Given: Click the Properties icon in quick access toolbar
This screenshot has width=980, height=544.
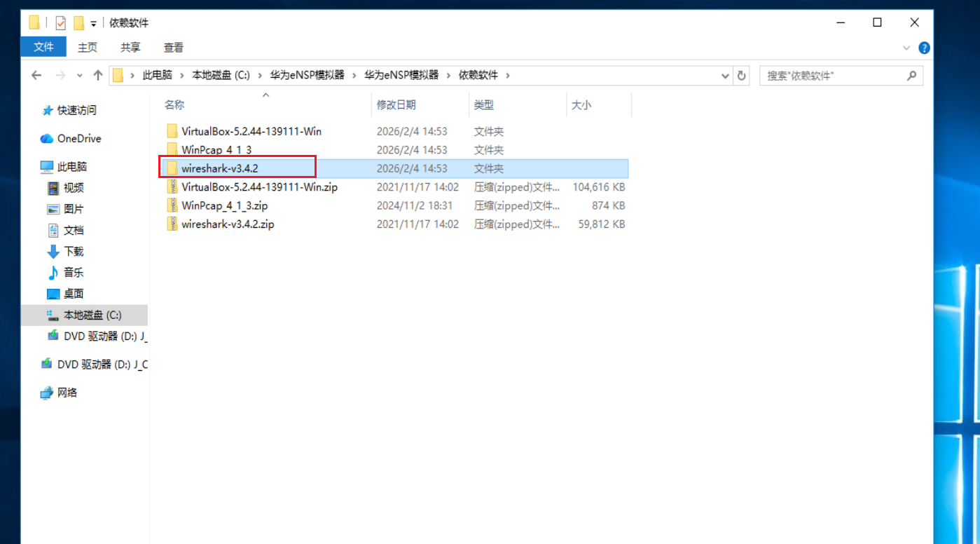Looking at the screenshot, I should tap(61, 23).
